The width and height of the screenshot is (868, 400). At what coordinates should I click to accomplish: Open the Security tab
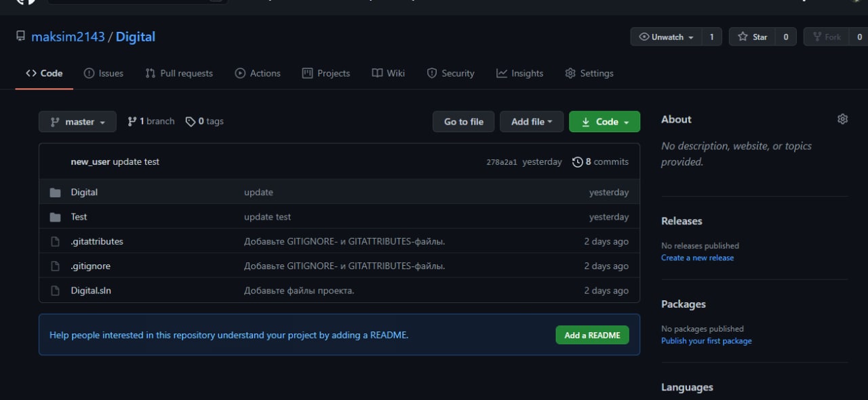(450, 73)
